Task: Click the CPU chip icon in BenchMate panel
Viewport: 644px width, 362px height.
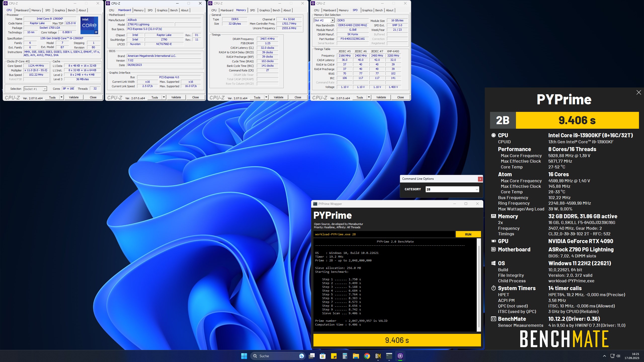Action: (494, 135)
